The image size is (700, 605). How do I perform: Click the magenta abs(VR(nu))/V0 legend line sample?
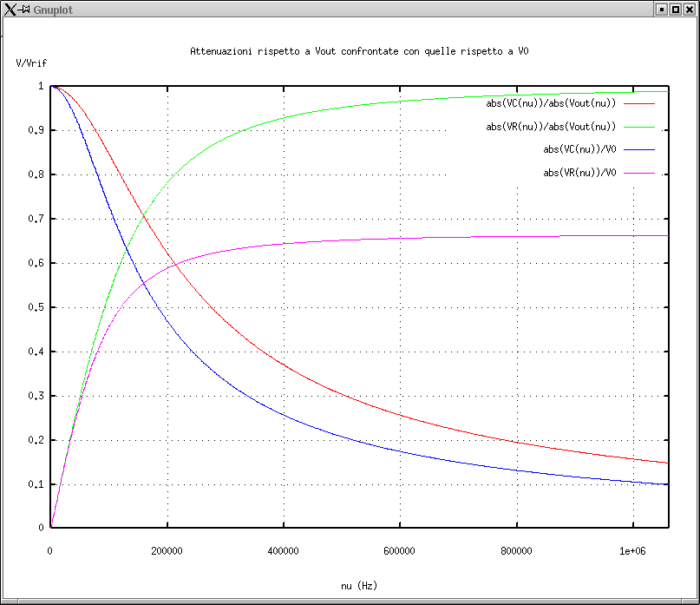(x=638, y=174)
